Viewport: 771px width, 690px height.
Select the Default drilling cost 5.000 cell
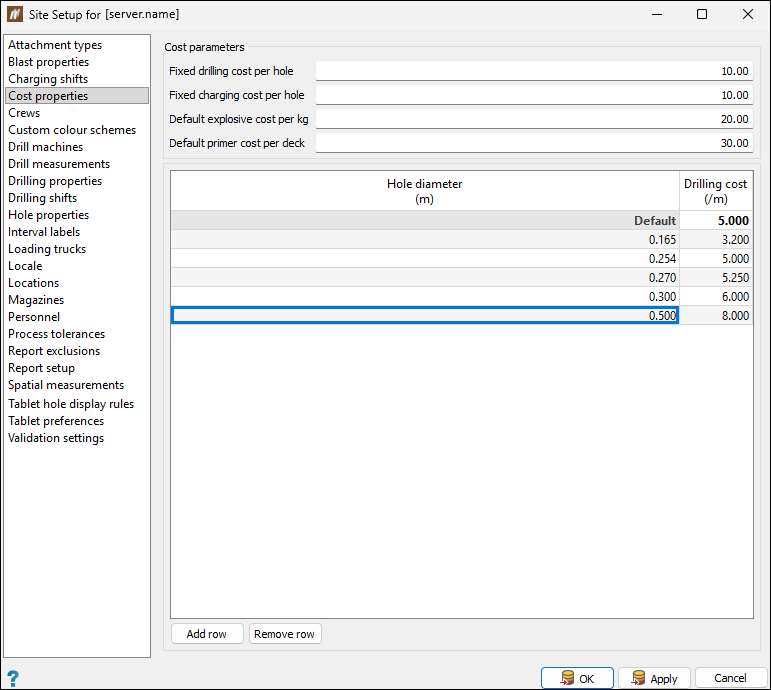pos(716,220)
